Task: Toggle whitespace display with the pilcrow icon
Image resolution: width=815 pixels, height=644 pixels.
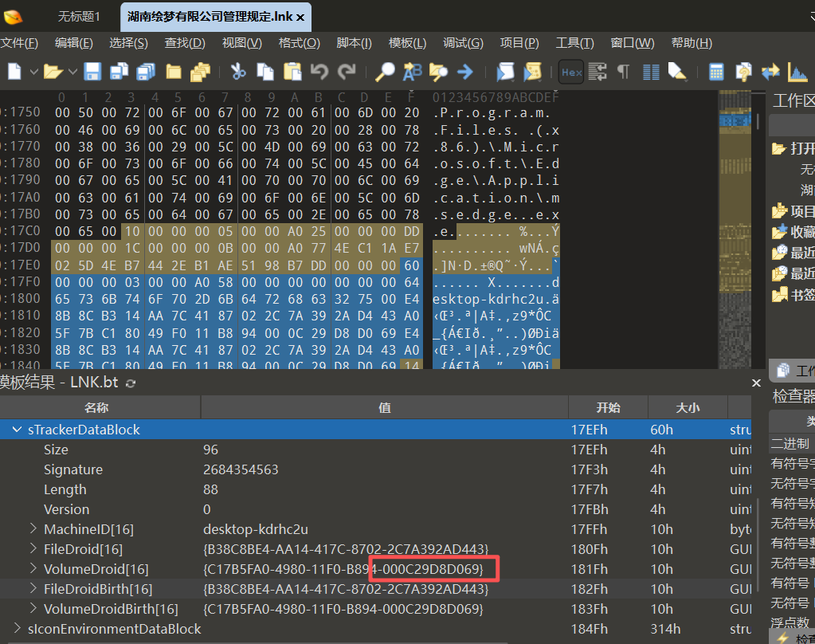Action: (x=623, y=71)
